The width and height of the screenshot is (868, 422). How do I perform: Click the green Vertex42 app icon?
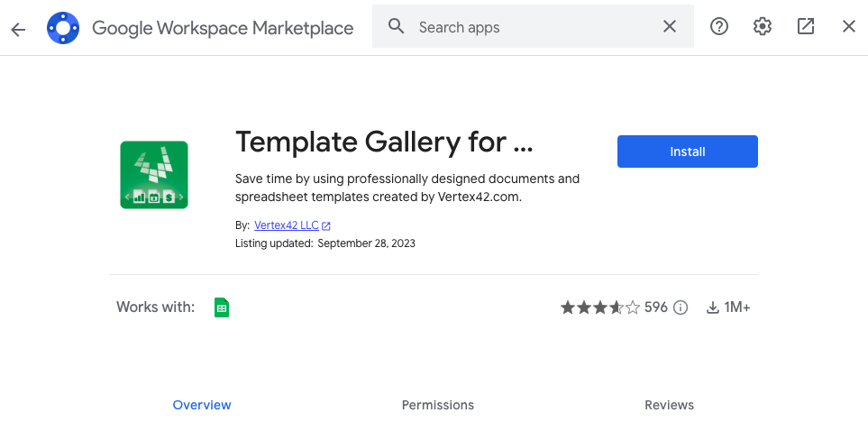(x=154, y=175)
